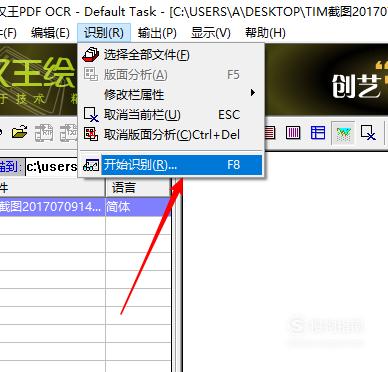
Task: Open the 显示(V) menu
Action: (x=211, y=33)
